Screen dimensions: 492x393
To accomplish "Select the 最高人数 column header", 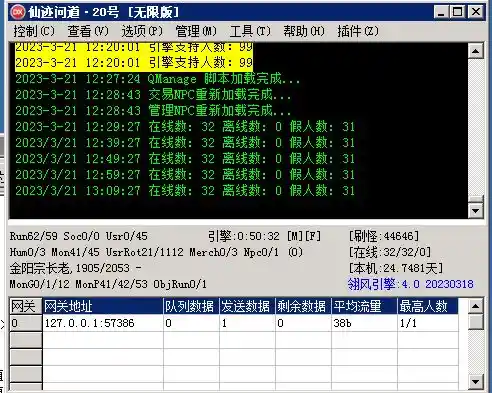I will point(428,306).
